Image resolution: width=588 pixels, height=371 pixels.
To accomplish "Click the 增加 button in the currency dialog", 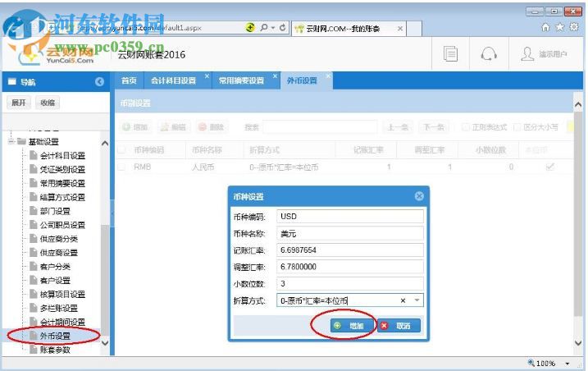I will [353, 326].
